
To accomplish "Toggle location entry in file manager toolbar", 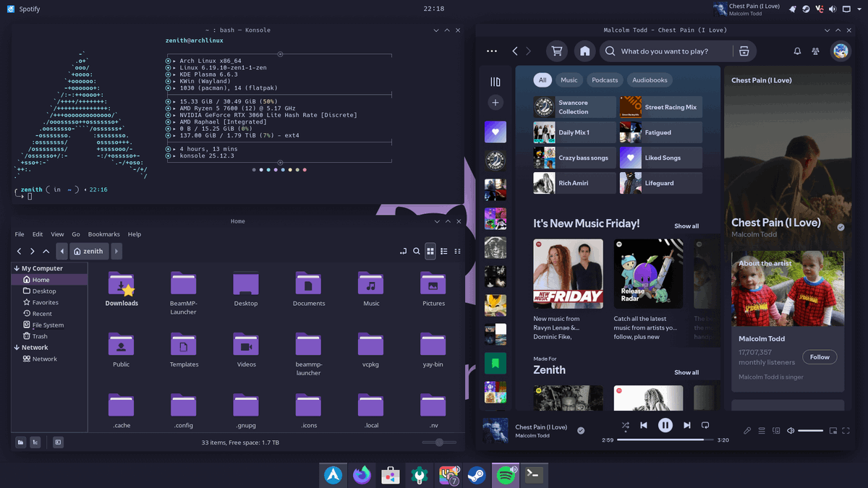I will click(x=403, y=251).
